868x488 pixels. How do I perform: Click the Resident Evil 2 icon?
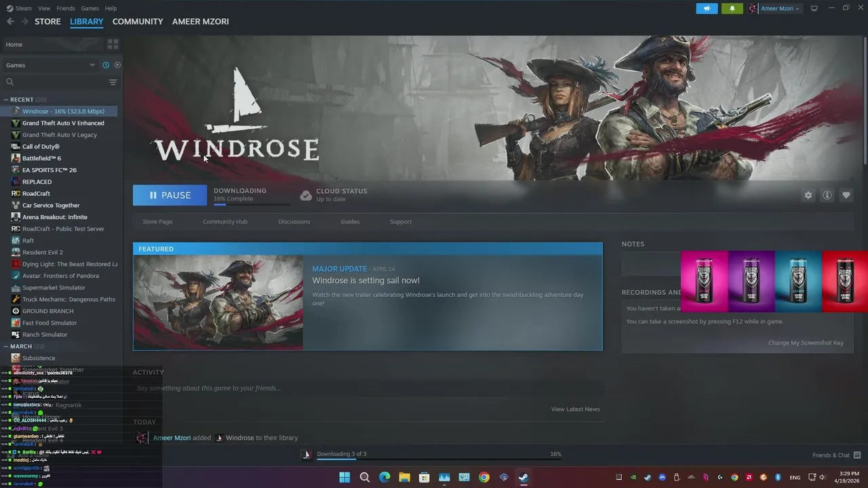(16, 252)
